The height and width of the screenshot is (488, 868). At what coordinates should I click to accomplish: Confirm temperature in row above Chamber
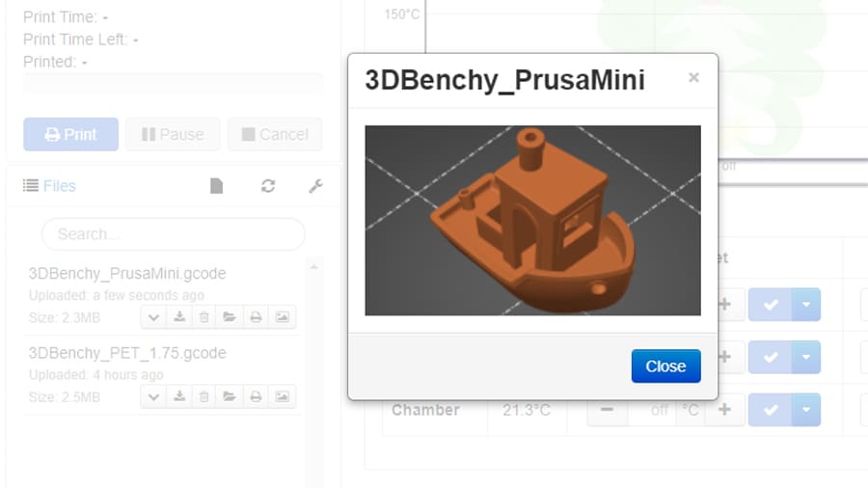[x=771, y=357]
